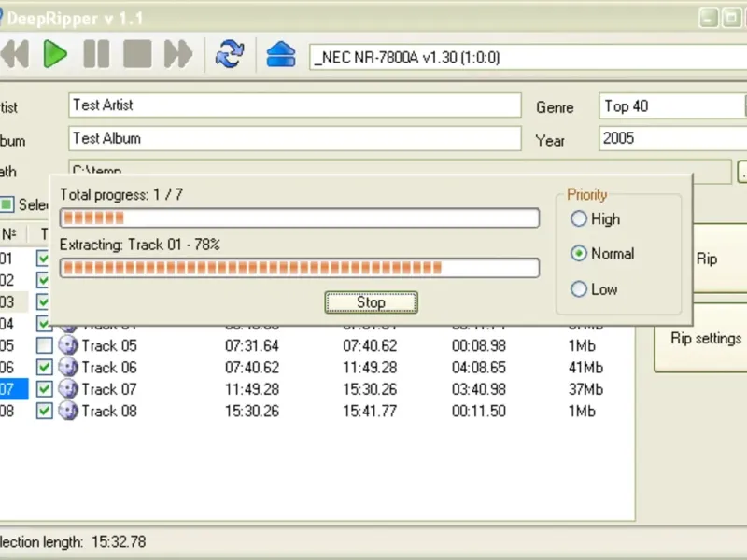Viewport: 747px width, 560px height.
Task: Edit the Test Artist field
Action: click(295, 105)
